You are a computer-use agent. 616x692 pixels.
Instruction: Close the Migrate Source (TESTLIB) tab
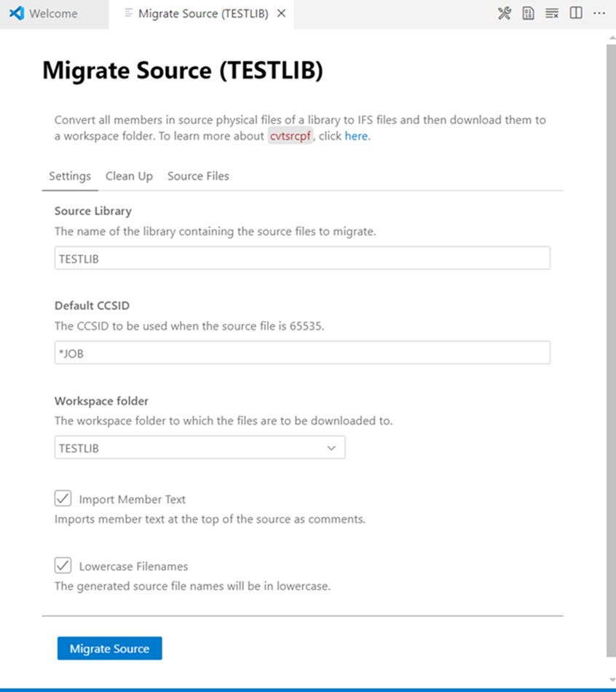click(x=282, y=14)
